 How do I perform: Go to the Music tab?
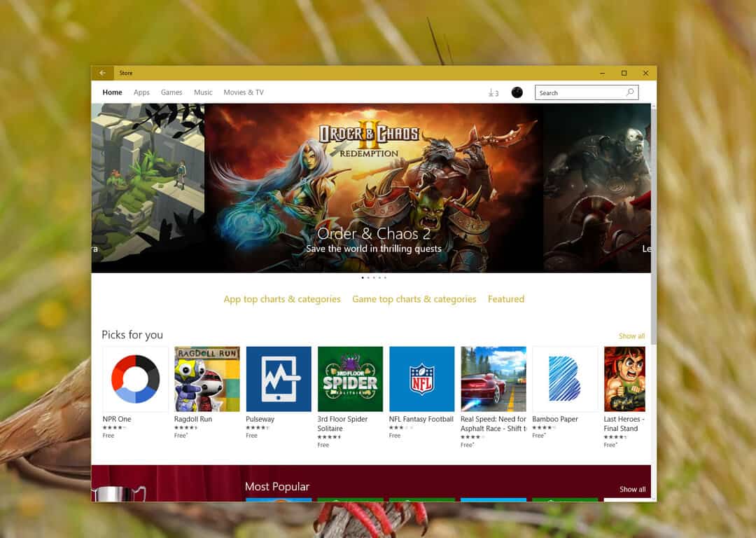coord(203,92)
